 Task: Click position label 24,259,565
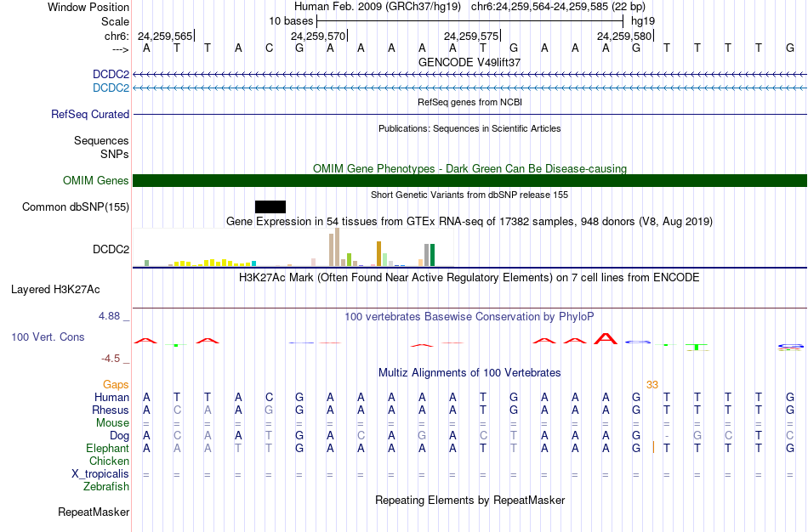click(165, 36)
